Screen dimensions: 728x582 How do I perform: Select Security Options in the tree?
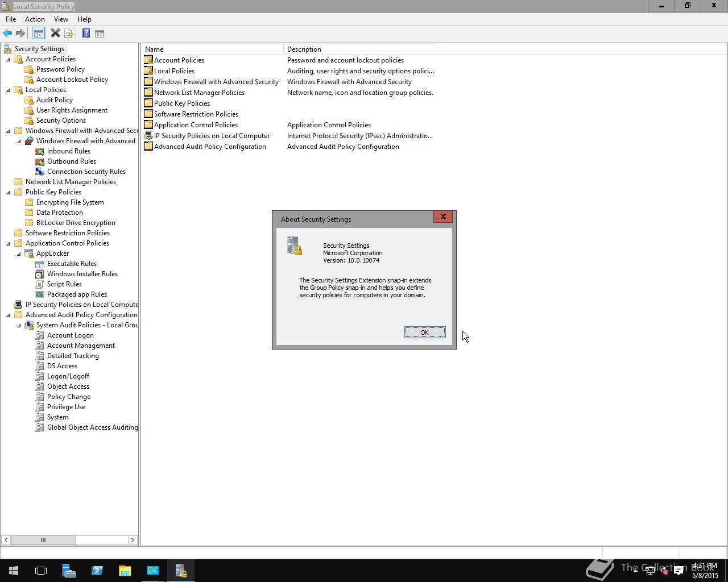[x=61, y=120]
